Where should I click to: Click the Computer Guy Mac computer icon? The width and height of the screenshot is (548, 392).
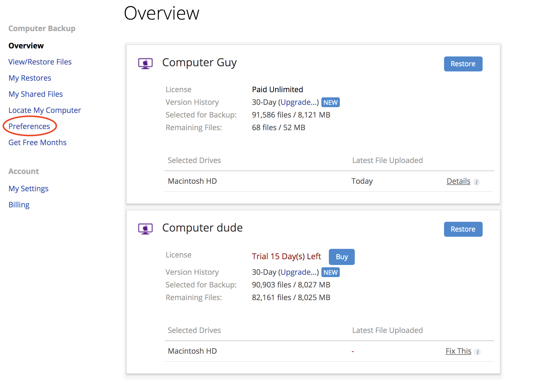(x=145, y=63)
